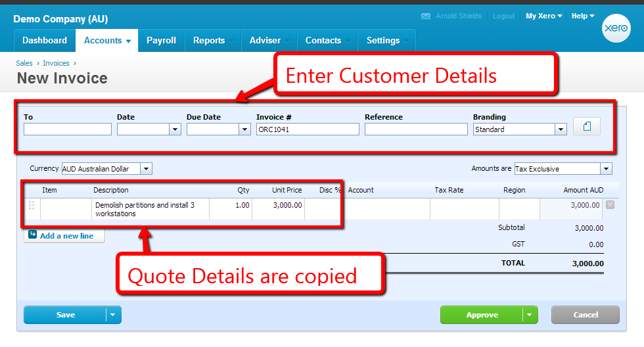This screenshot has width=644, height=347.
Task: Open the Help menu
Action: 583,16
